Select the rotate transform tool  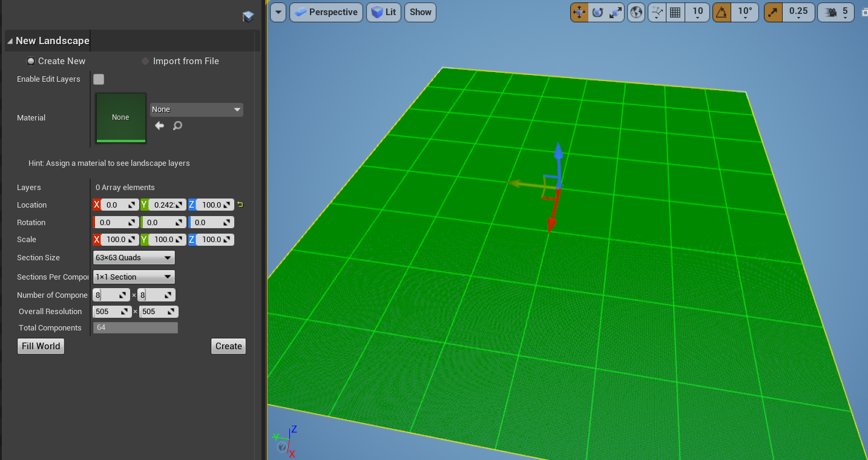(597, 12)
